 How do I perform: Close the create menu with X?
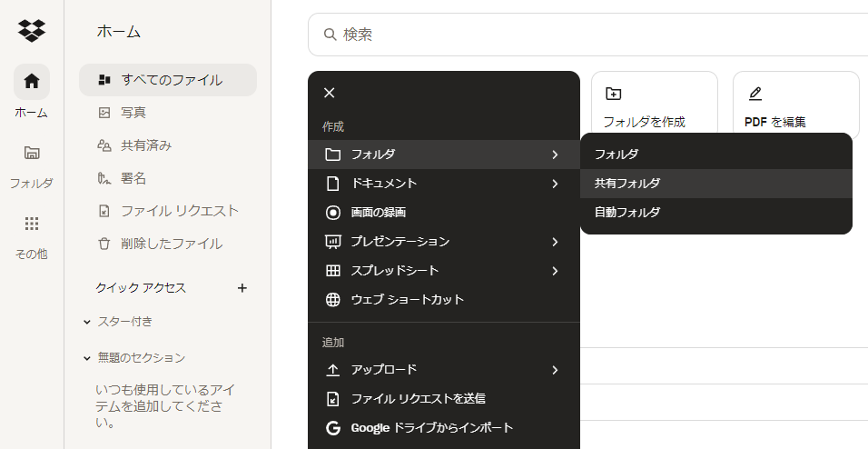pos(330,93)
